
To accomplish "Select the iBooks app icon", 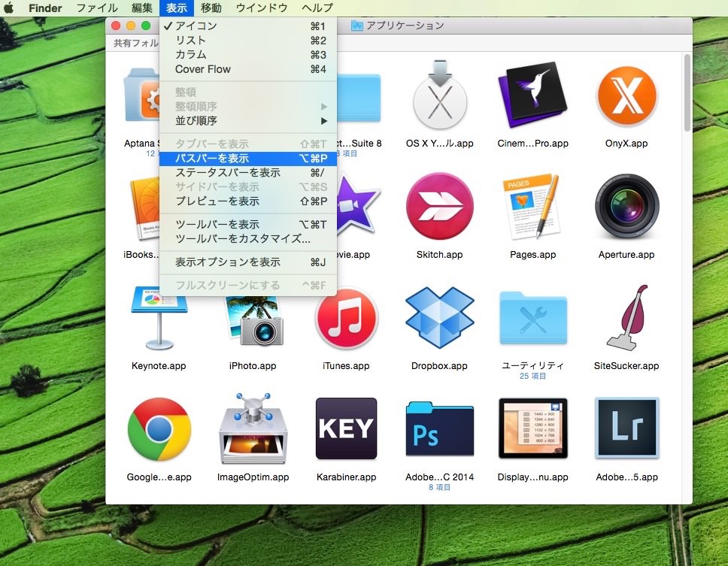I will click(145, 207).
